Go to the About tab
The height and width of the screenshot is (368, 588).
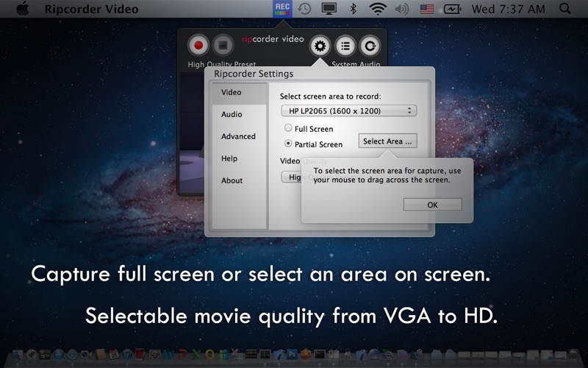tap(232, 180)
